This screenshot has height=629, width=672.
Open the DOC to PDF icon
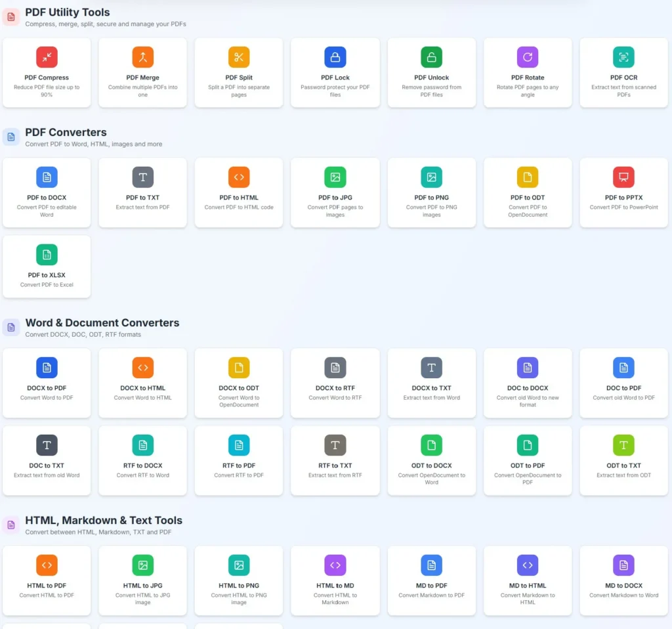[x=623, y=368]
